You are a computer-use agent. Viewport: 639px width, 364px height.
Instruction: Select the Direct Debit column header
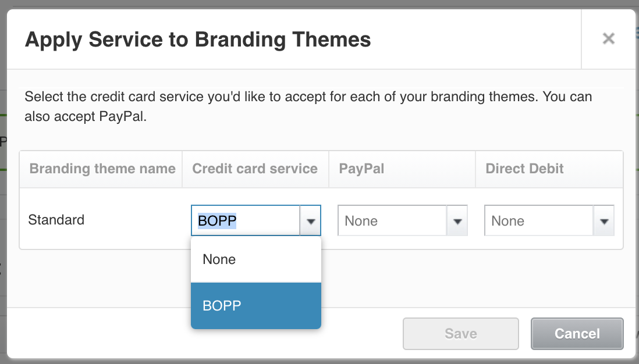pos(524,169)
